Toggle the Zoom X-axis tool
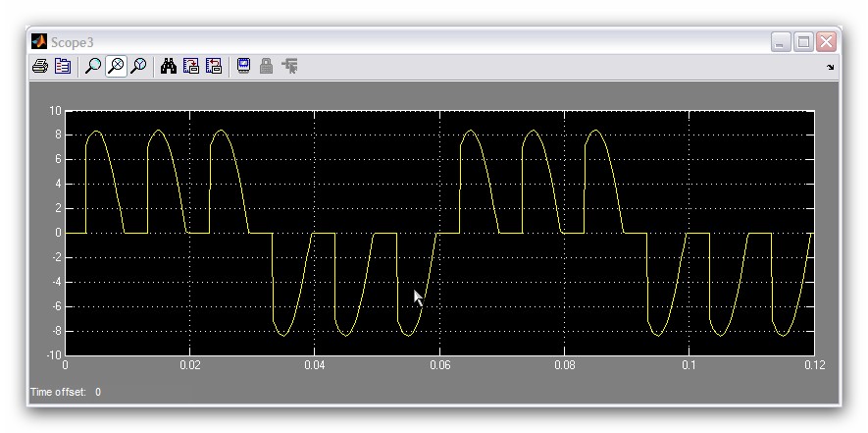The image size is (868, 433). (x=116, y=67)
